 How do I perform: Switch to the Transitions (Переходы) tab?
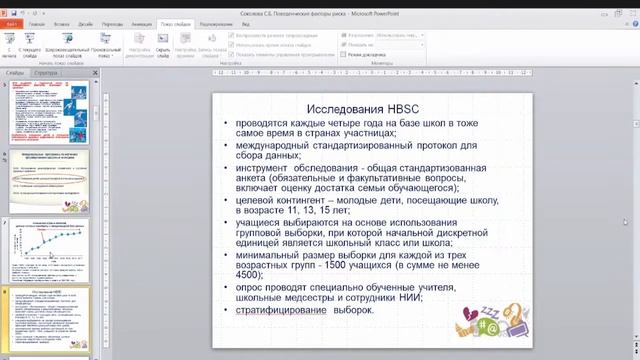coord(112,24)
